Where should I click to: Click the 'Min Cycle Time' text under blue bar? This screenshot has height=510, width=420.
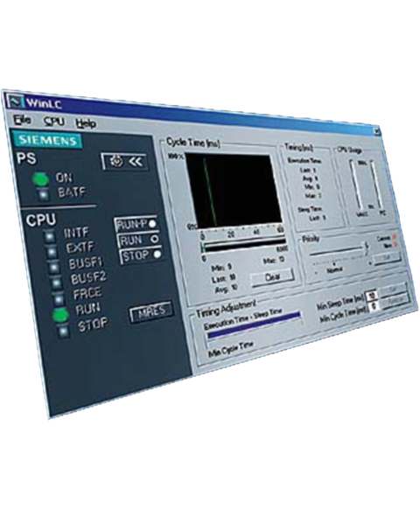231,350
